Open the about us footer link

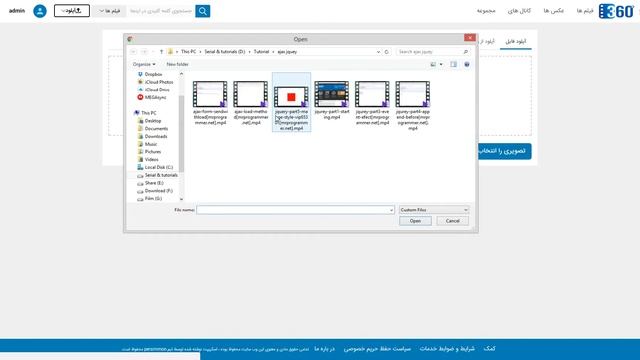click(324, 349)
